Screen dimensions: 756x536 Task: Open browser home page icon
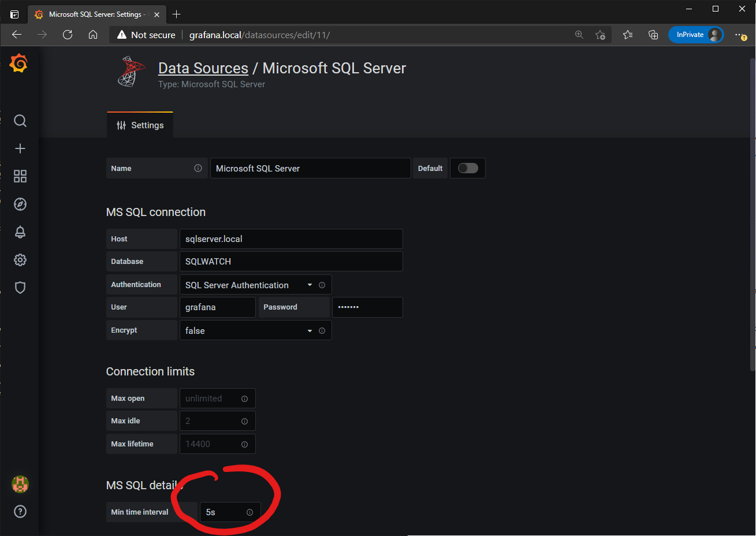click(x=93, y=35)
